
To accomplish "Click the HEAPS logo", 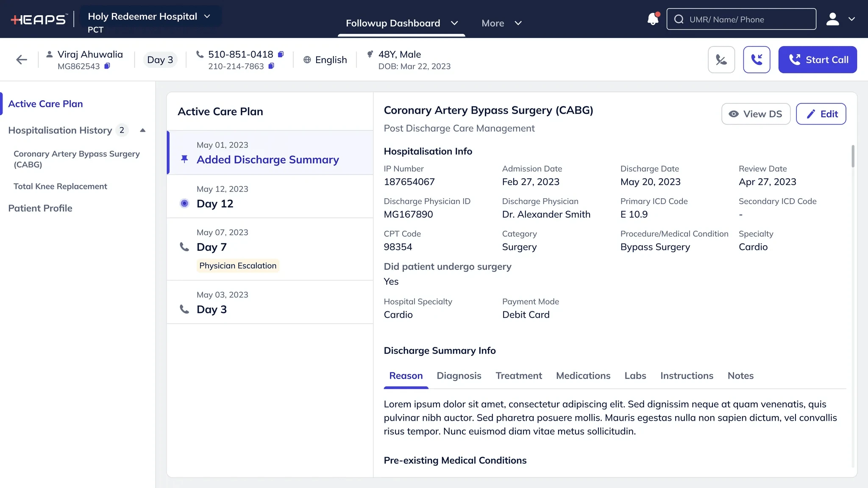I will [39, 19].
